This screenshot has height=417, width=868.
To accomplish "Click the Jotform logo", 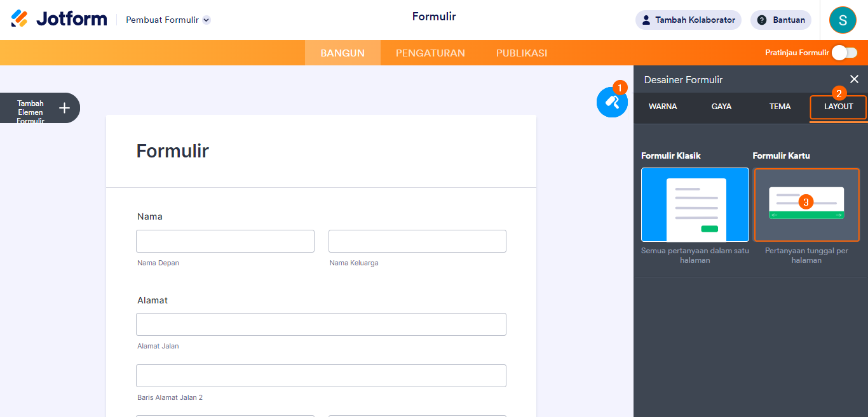I will [x=59, y=19].
